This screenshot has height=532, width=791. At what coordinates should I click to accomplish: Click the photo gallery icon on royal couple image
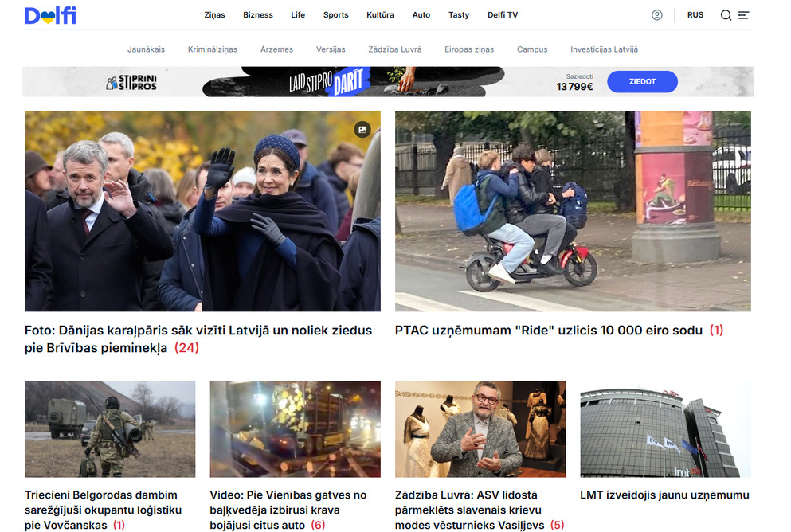tap(362, 129)
